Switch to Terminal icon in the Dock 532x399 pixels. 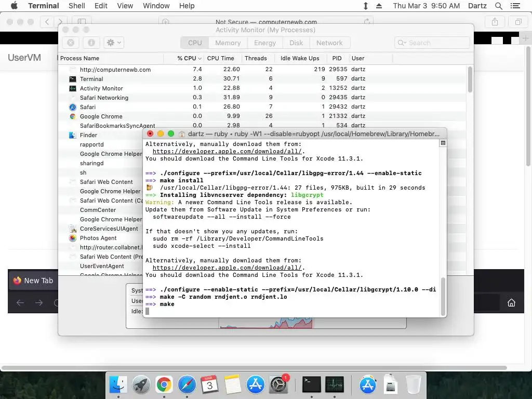point(312,384)
